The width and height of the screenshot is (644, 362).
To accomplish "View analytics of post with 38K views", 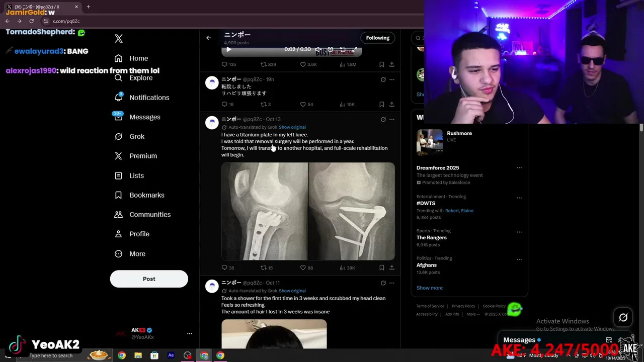I will (348, 268).
